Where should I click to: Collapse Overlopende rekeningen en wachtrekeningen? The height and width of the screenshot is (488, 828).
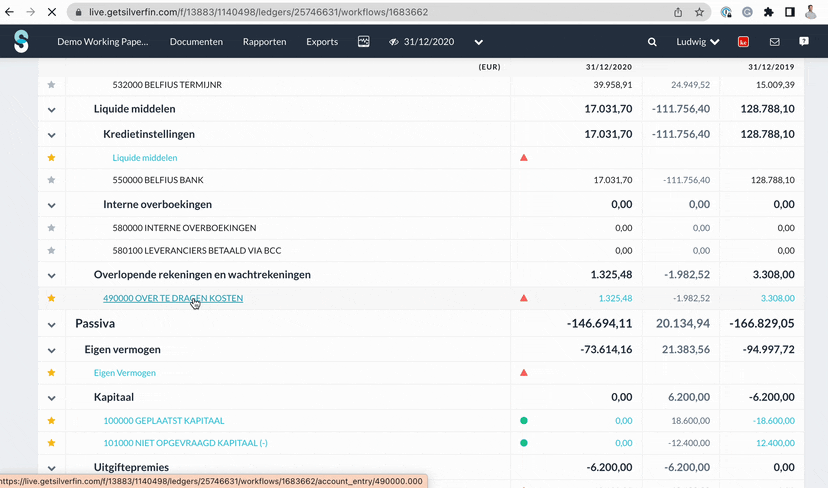point(51,276)
